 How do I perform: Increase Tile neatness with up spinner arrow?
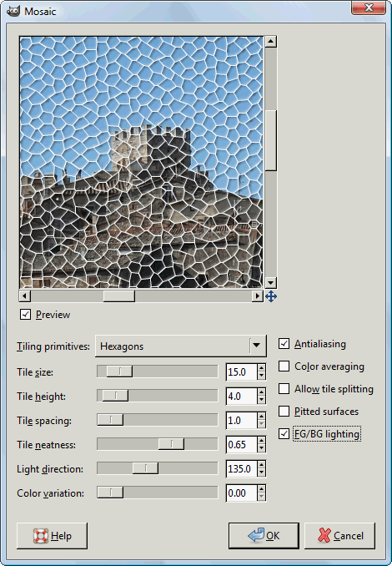261,441
